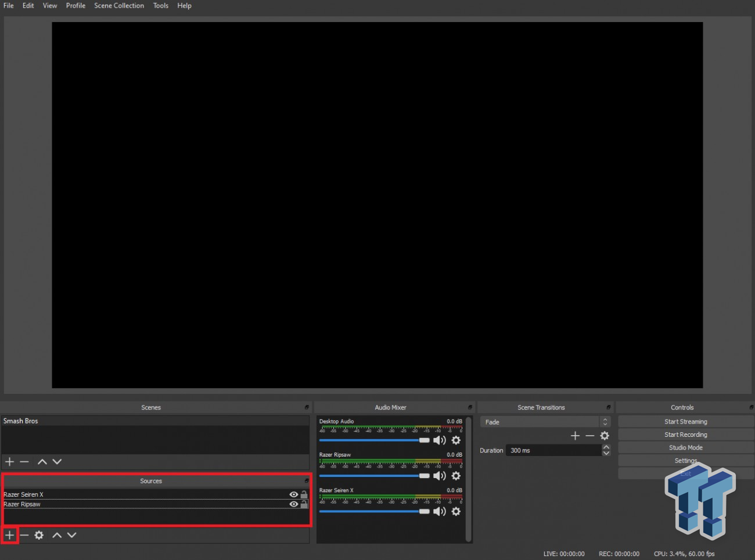Add a new scene with plus icon
Viewport: 755px width, 560px height.
pos(10,462)
